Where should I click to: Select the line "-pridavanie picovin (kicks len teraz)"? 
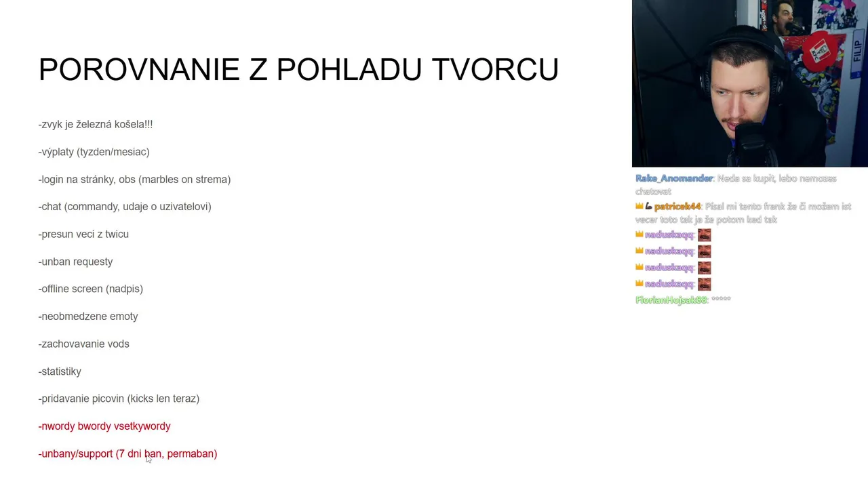click(x=119, y=399)
